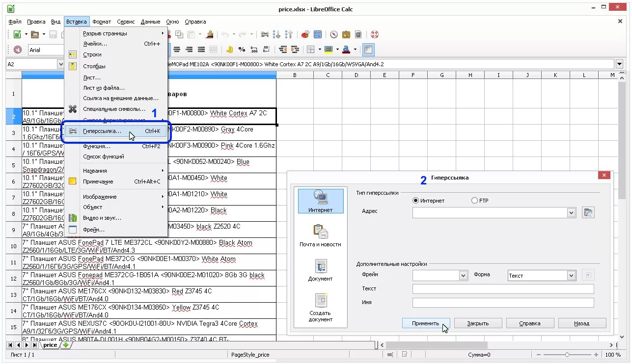This screenshot has height=364, width=632.
Task: Click the Clone formatting paintbrush icon
Action: (210, 34)
